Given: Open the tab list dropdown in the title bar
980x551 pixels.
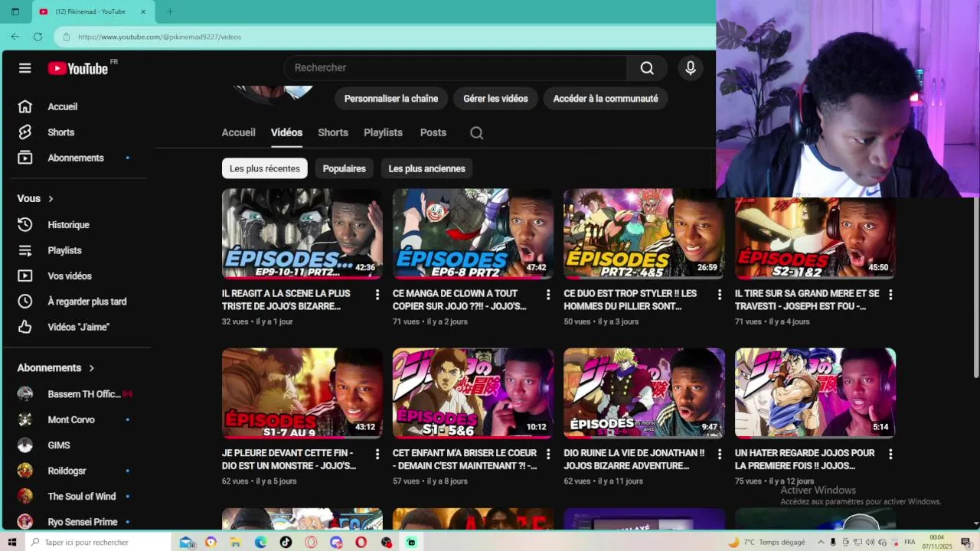Looking at the screenshot, I should click(14, 11).
